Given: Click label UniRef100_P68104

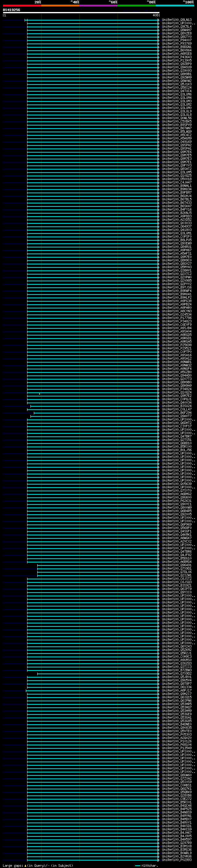Looking at the screenshot, I should click(176, 744).
